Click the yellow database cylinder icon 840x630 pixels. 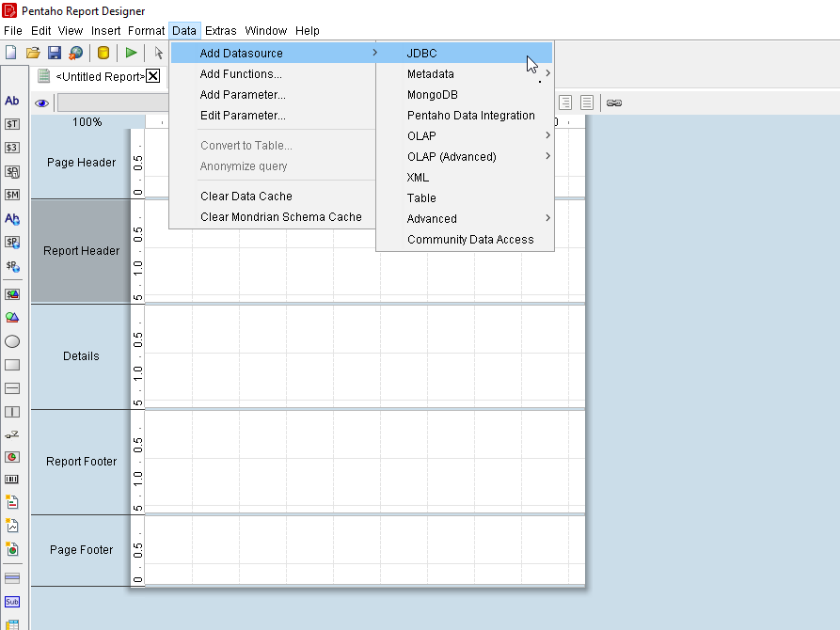point(103,53)
